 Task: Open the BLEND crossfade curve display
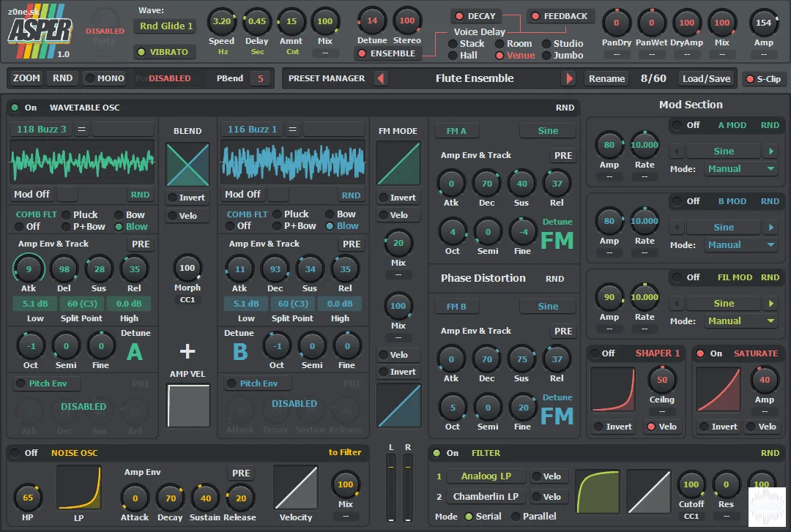[x=187, y=165]
